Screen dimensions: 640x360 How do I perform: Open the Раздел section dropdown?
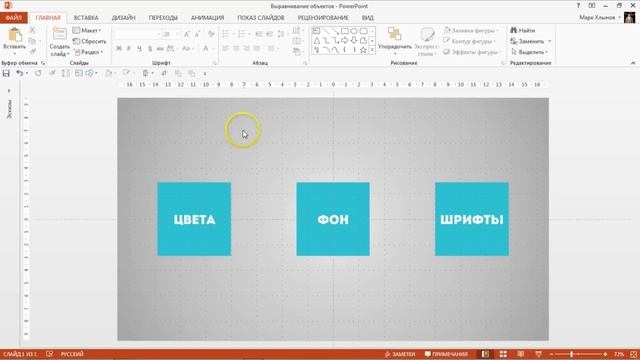[88, 52]
